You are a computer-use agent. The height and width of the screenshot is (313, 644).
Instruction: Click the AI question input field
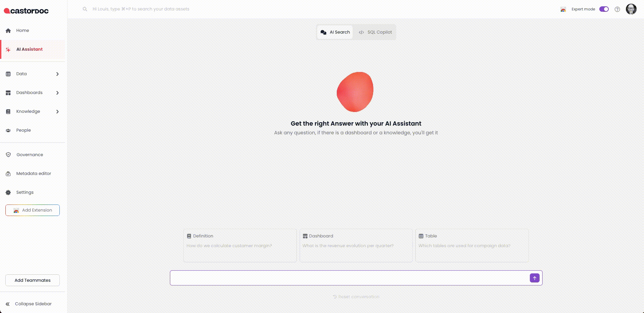coord(349,278)
